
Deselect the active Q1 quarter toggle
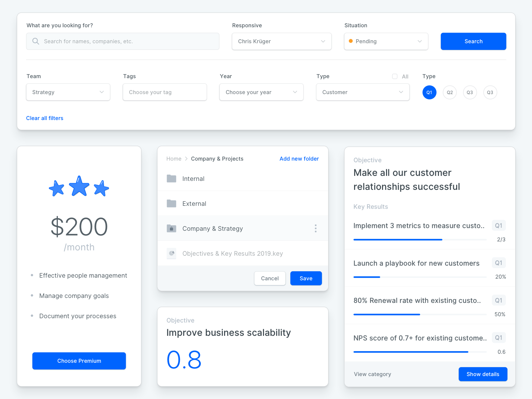[x=429, y=92]
